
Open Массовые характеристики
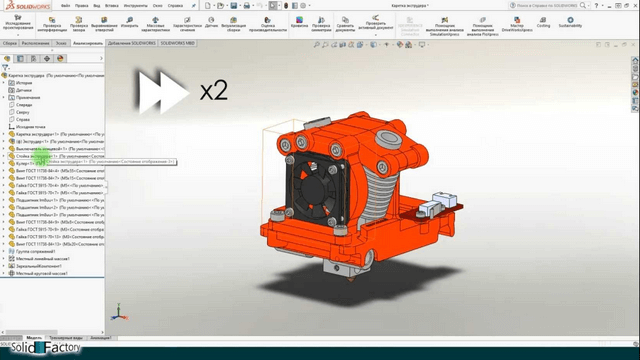point(156,24)
